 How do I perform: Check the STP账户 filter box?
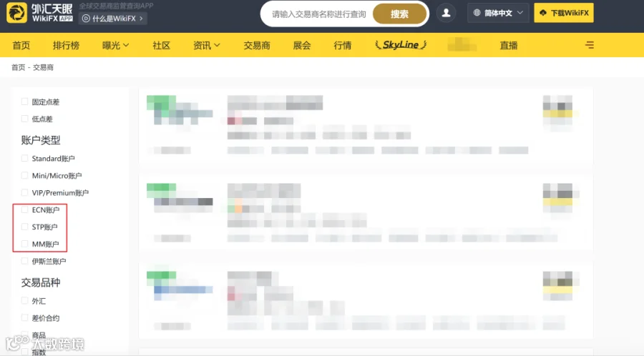[24, 227]
